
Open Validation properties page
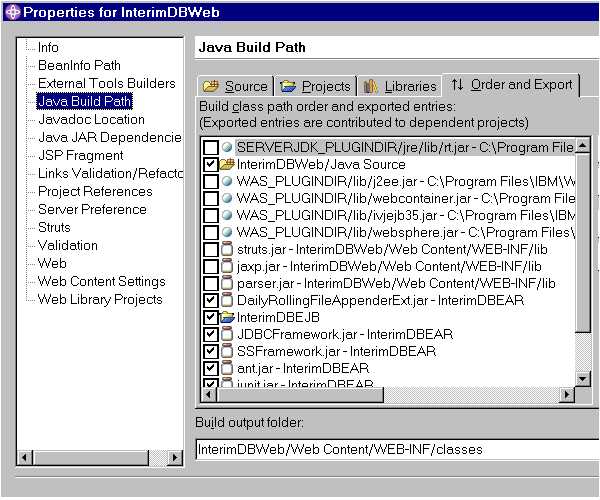click(x=68, y=245)
